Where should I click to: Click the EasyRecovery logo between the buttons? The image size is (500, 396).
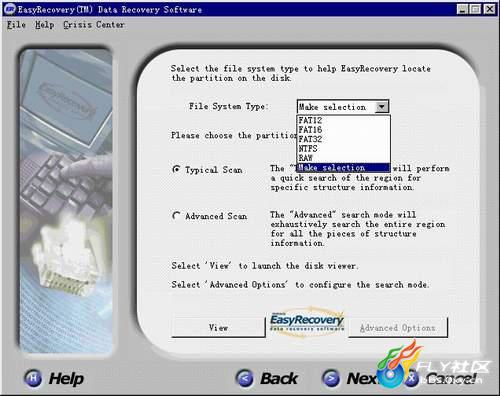pos(307,322)
